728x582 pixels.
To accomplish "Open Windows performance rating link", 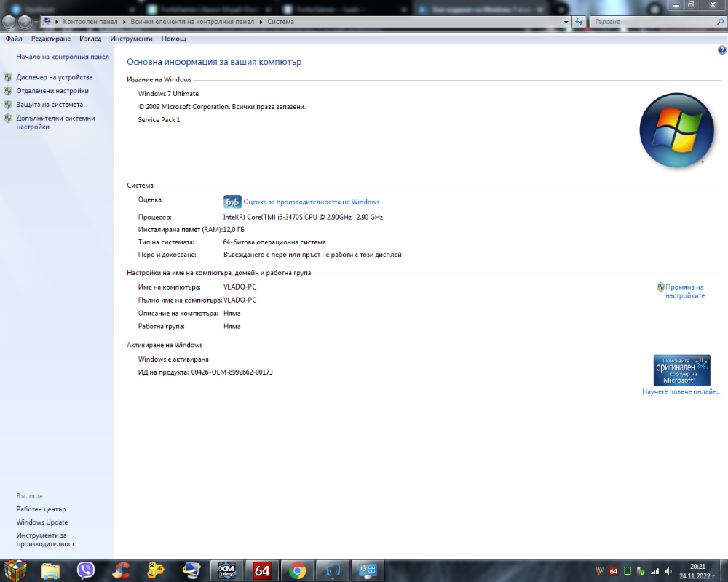I will click(311, 202).
